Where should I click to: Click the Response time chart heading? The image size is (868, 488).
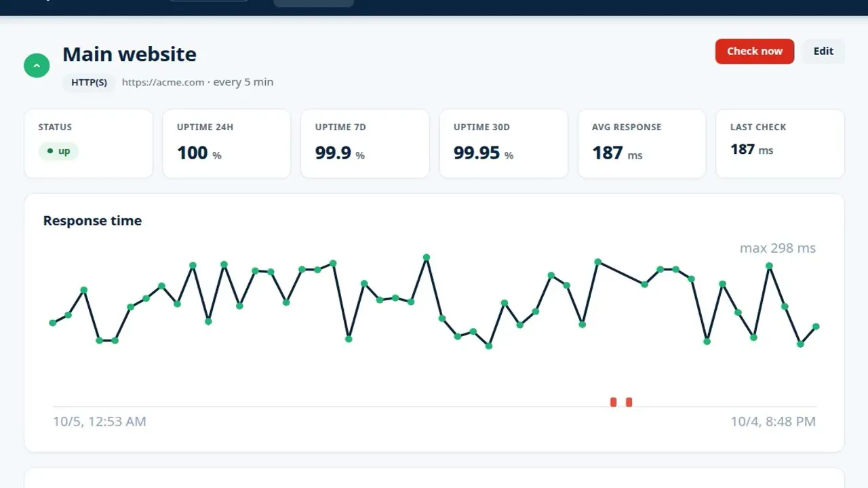pos(92,221)
